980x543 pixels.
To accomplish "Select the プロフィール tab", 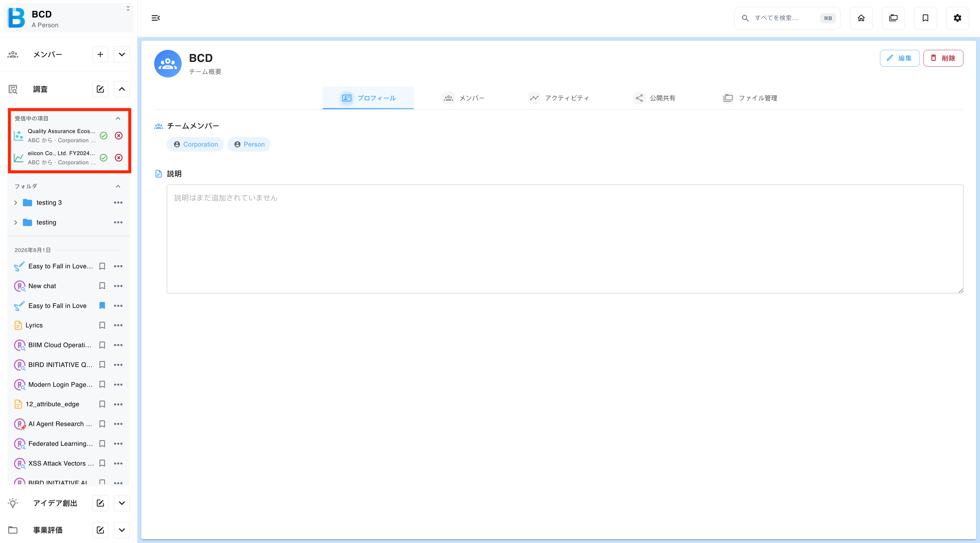I will [x=368, y=98].
